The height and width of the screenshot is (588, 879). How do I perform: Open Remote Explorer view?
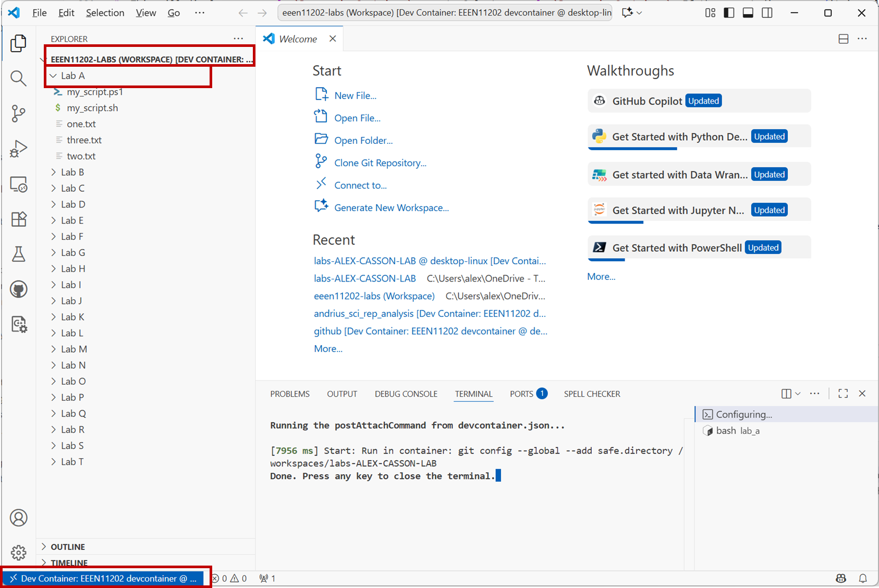18,184
